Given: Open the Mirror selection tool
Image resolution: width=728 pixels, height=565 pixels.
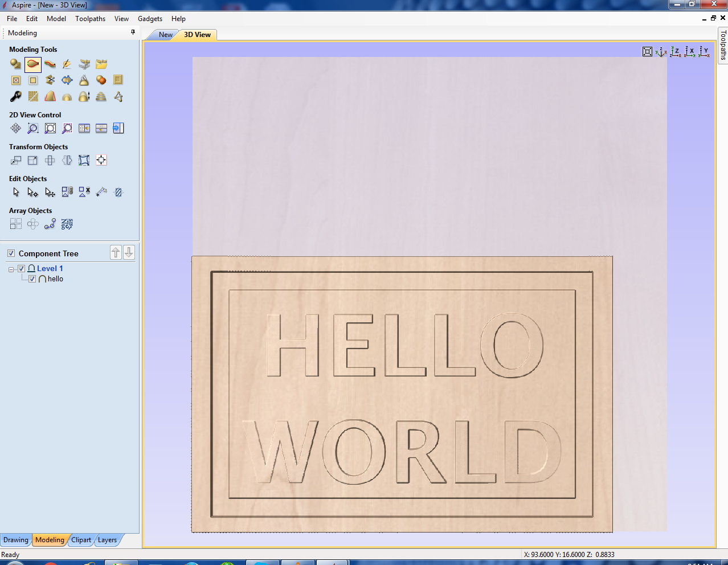Looking at the screenshot, I should pos(67,161).
